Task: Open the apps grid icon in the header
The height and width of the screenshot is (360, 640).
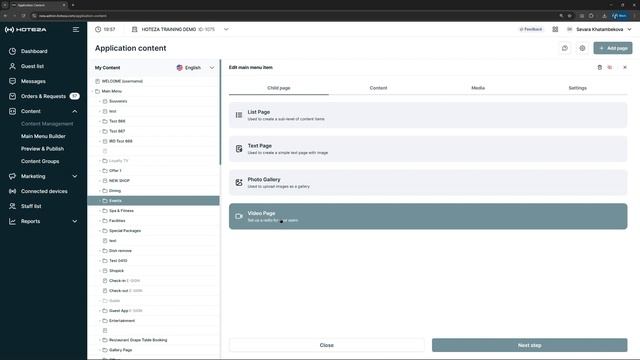Action: tap(555, 29)
